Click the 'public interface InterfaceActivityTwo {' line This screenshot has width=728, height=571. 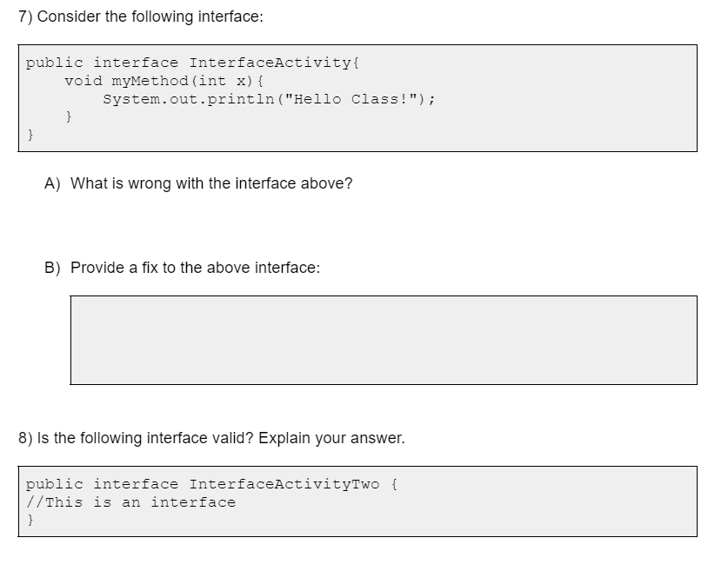click(211, 484)
